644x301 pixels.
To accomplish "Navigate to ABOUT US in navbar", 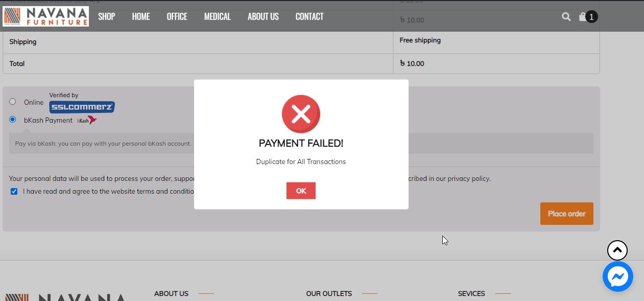I will coord(263,17).
